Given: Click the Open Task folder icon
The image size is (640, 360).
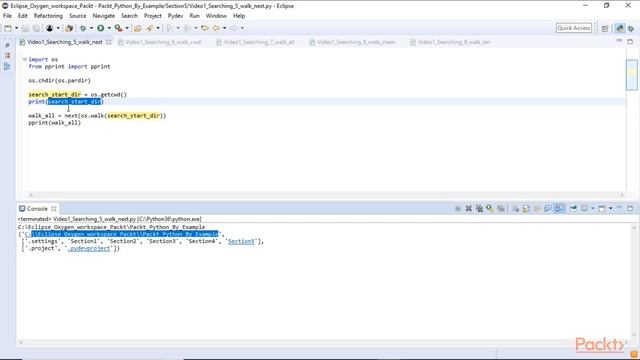Looking at the screenshot, I should [138, 28].
